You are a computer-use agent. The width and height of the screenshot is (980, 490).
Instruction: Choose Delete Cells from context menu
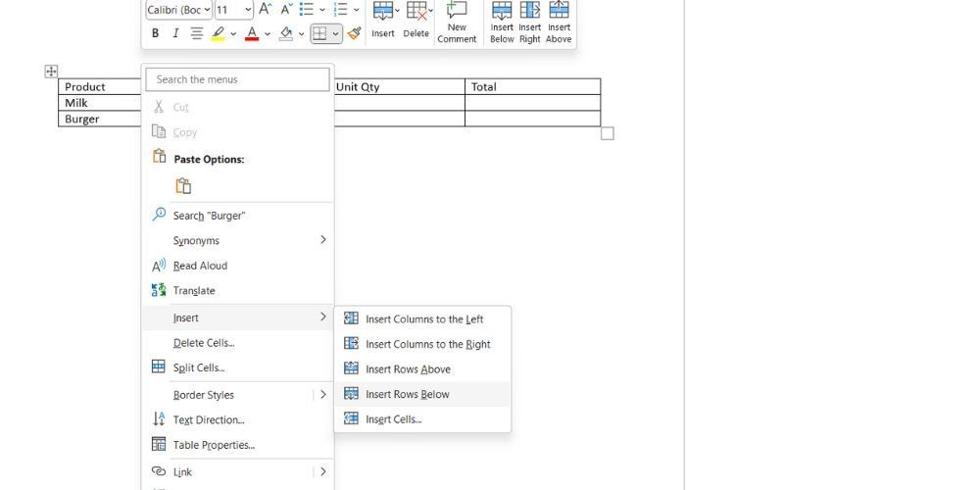(x=237, y=342)
